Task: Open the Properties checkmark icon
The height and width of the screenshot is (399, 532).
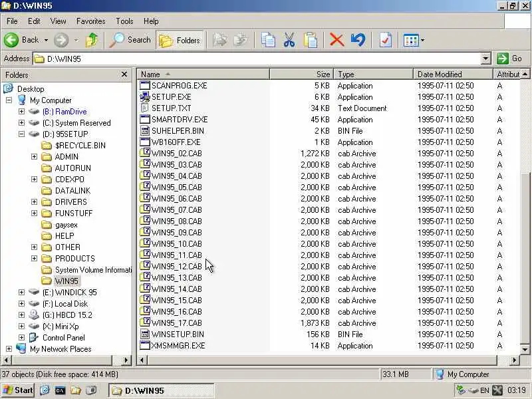Action: (x=385, y=40)
